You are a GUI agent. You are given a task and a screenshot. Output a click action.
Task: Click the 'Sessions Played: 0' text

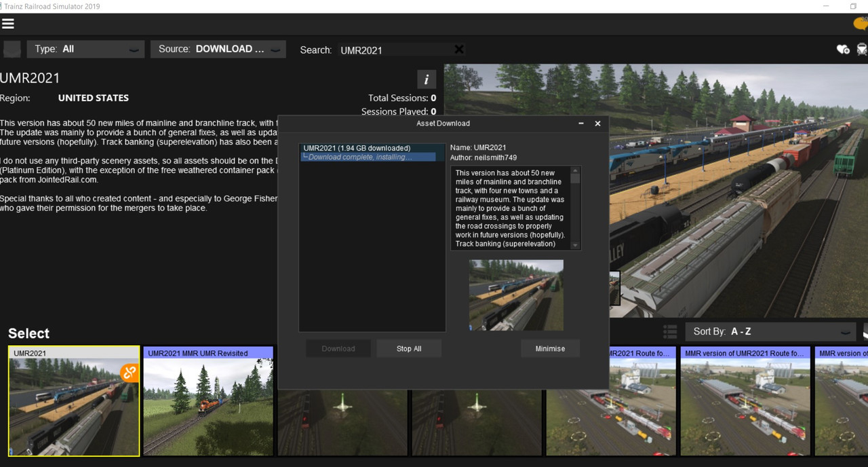point(399,111)
